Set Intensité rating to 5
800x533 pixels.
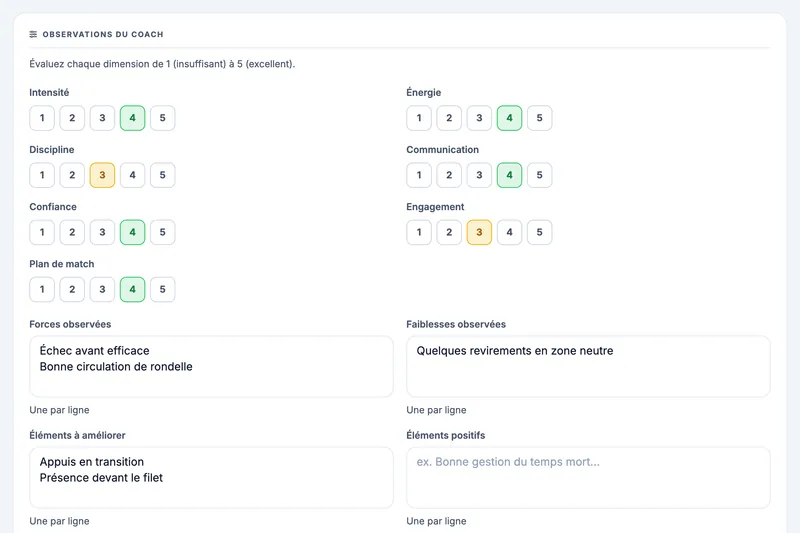click(162, 118)
